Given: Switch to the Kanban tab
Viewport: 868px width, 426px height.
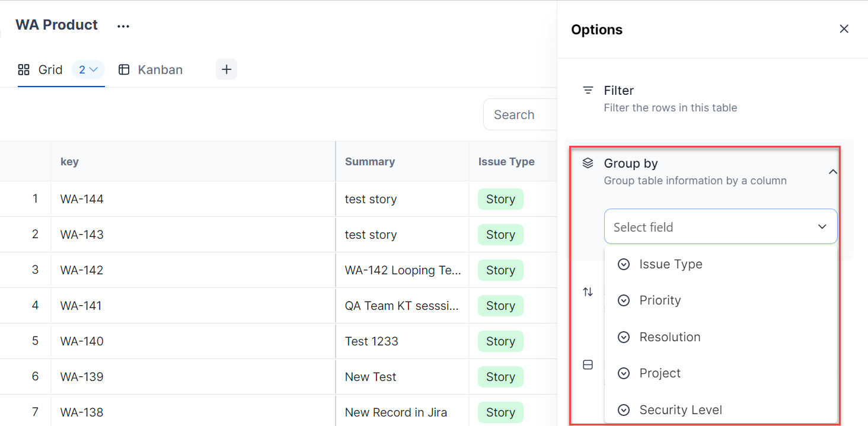Looking at the screenshot, I should 159,70.
